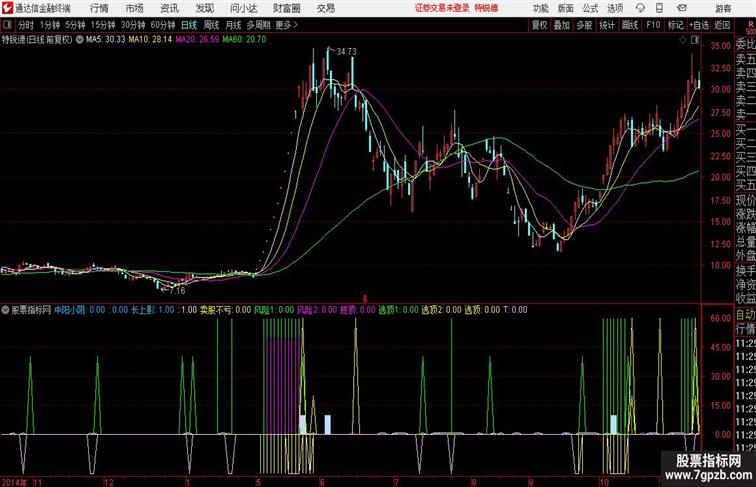Open the 行情 menu
The image size is (756, 487).
tap(99, 8)
